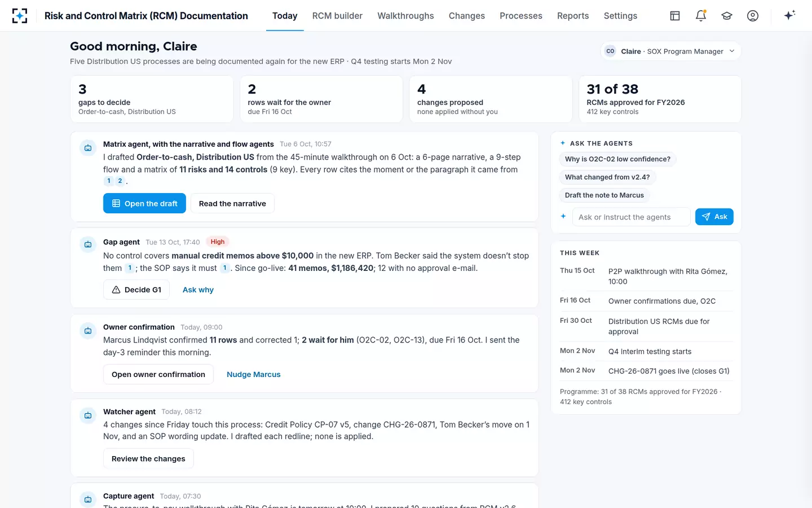Click the sparkle icon beside the ask input
The image size is (812, 508).
pyautogui.click(x=563, y=216)
